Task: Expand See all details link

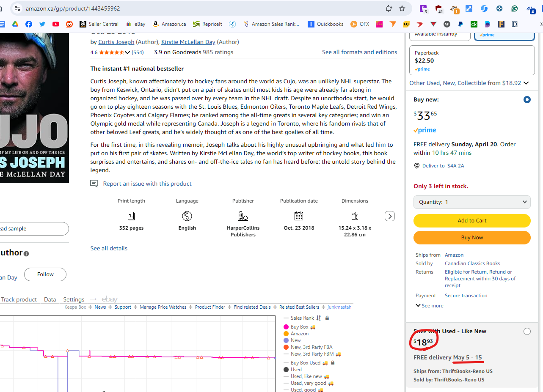Action: pyautogui.click(x=109, y=248)
